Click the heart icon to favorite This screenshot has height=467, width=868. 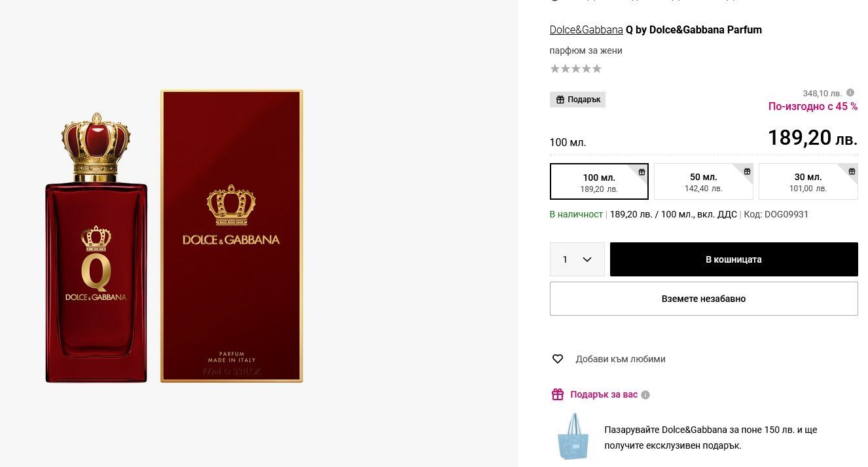[558, 359]
